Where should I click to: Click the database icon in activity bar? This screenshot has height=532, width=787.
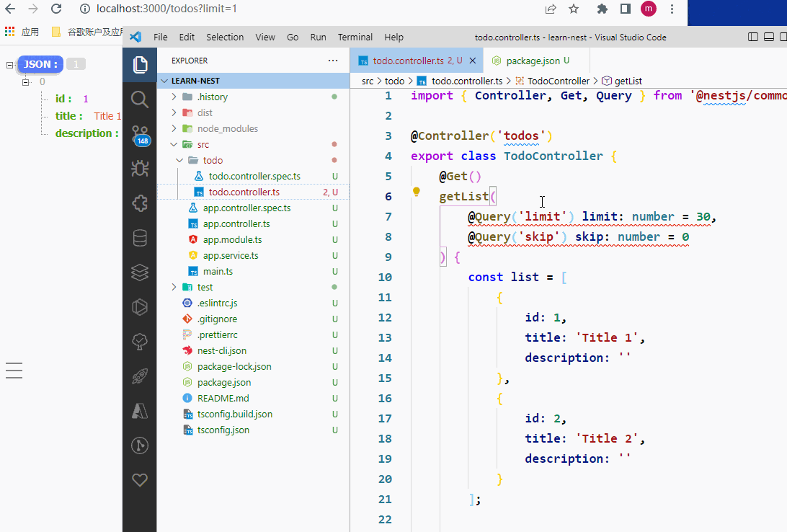pyautogui.click(x=139, y=238)
